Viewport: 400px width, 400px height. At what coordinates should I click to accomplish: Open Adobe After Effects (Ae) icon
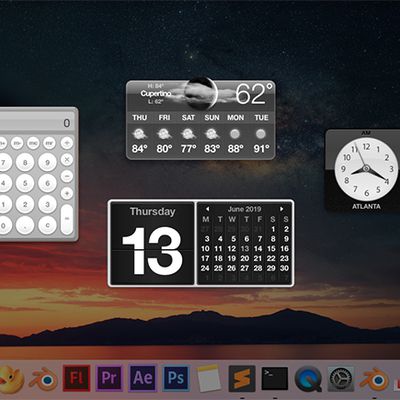click(x=143, y=378)
